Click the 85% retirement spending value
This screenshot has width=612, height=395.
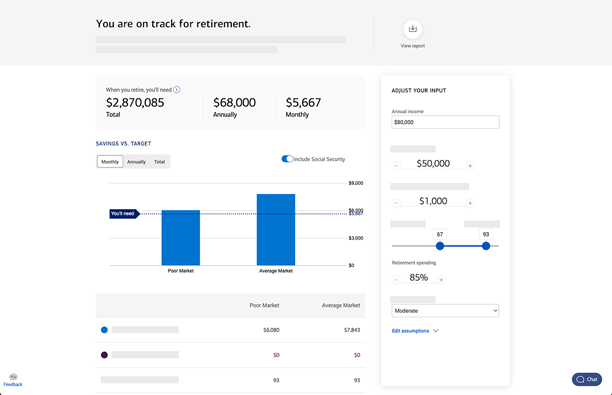(x=418, y=278)
